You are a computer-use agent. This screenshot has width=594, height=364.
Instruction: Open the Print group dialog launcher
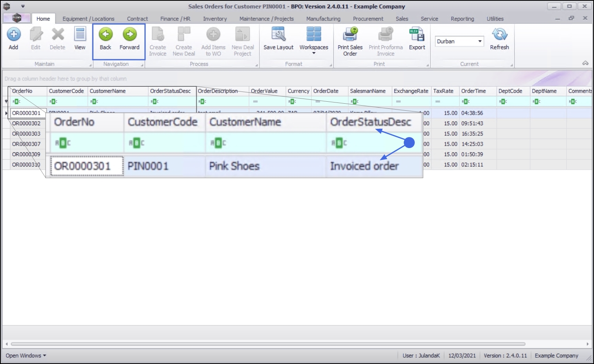(428, 65)
